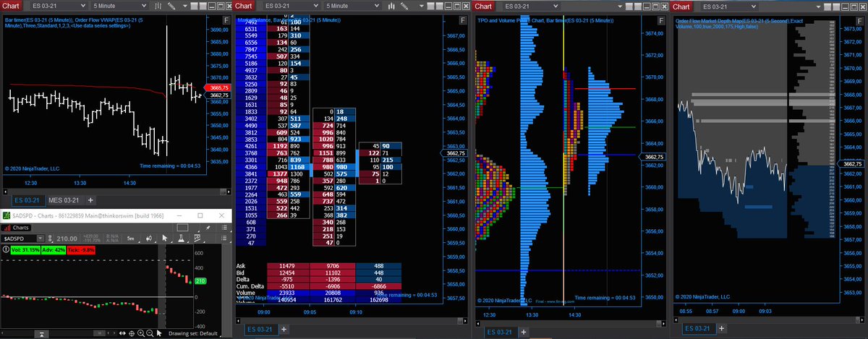Expand 5 Minute interval dropdown in first Chart
Screen dimensions: 868x339
point(143,6)
